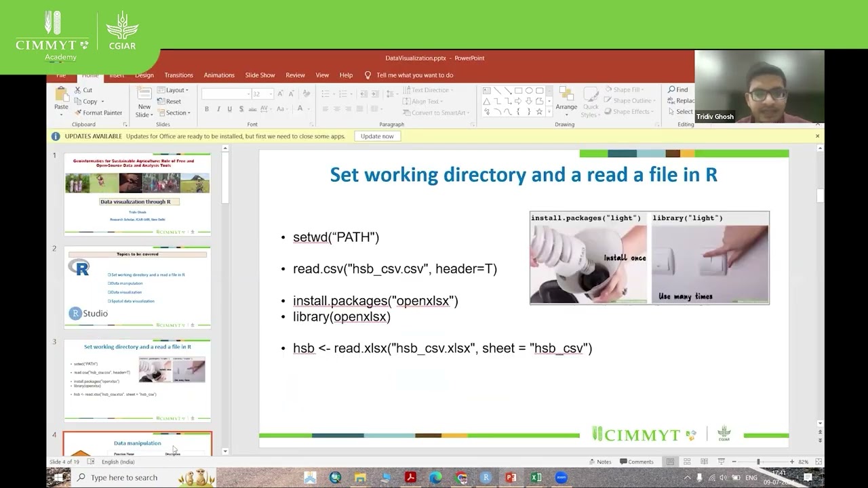Image resolution: width=868 pixels, height=488 pixels.
Task: Adjust the zoom slider
Action: [758, 462]
